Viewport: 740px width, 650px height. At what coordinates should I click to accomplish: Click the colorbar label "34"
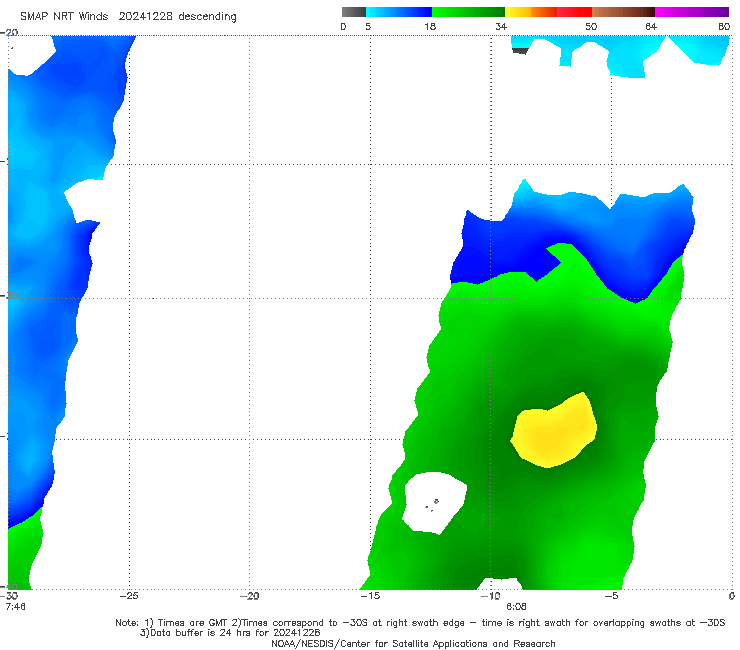501,26
